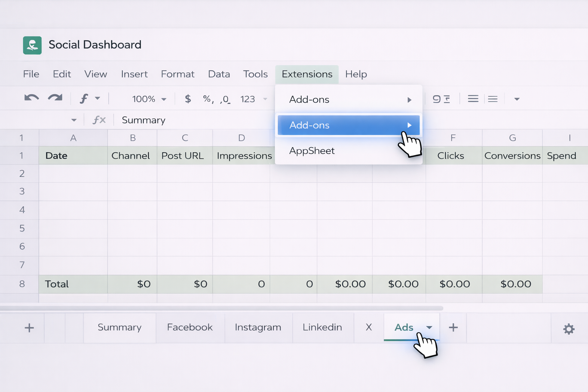This screenshot has width=588, height=392.
Task: Apply percent number format
Action: 208,99
